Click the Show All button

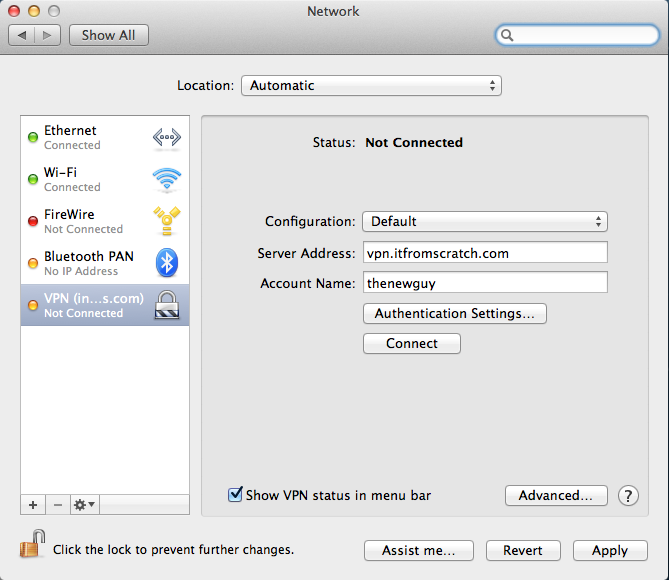(109, 35)
